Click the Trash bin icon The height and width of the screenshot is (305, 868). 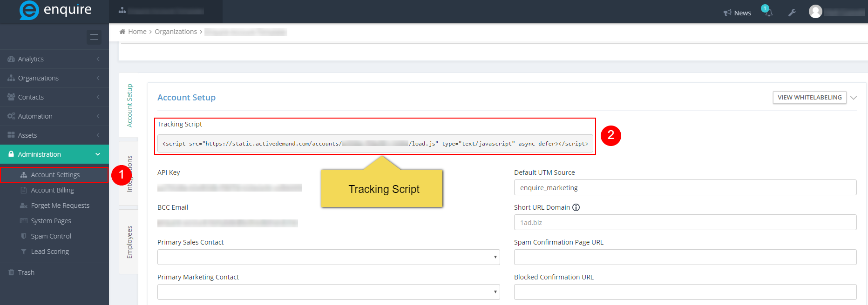click(x=11, y=272)
